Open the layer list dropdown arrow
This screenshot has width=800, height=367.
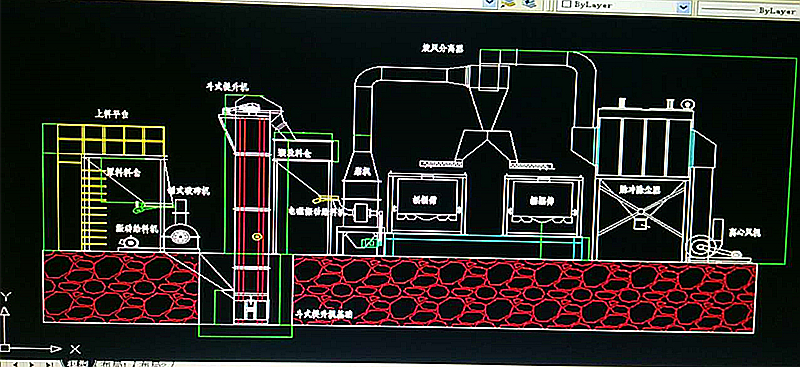490,4
